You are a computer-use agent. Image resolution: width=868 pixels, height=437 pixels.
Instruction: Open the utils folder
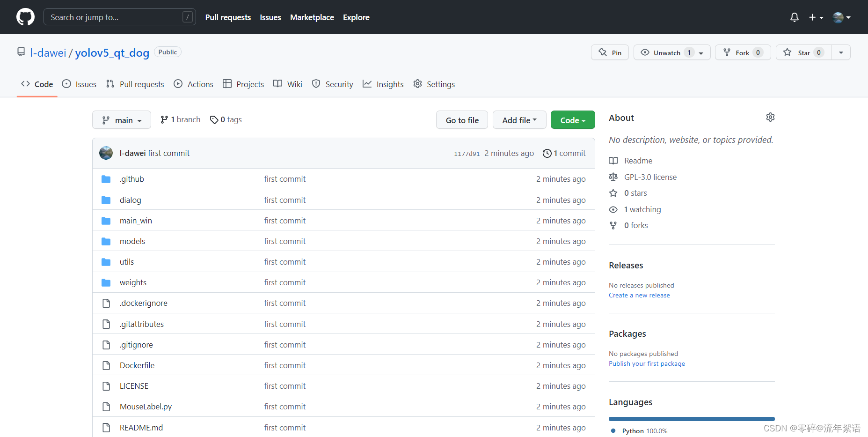click(127, 262)
